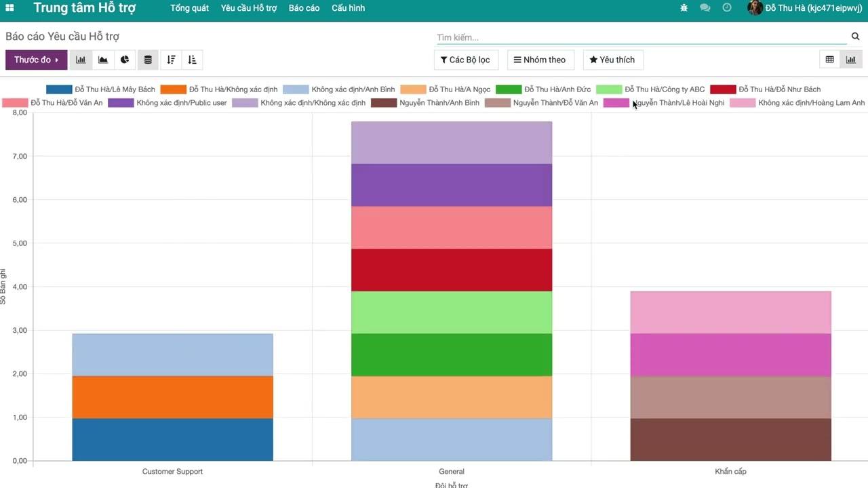Toggle the Đỗ Thu Hà/Lê Mây Bách legend series
868x488 pixels.
(x=100, y=89)
